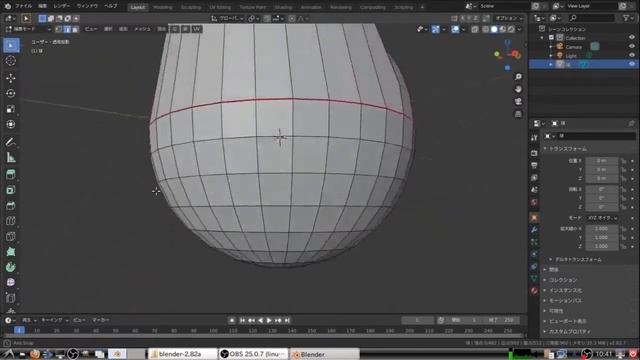Hide the Collection via its eye icon
Viewport: 640px width, 360px height.
click(632, 38)
